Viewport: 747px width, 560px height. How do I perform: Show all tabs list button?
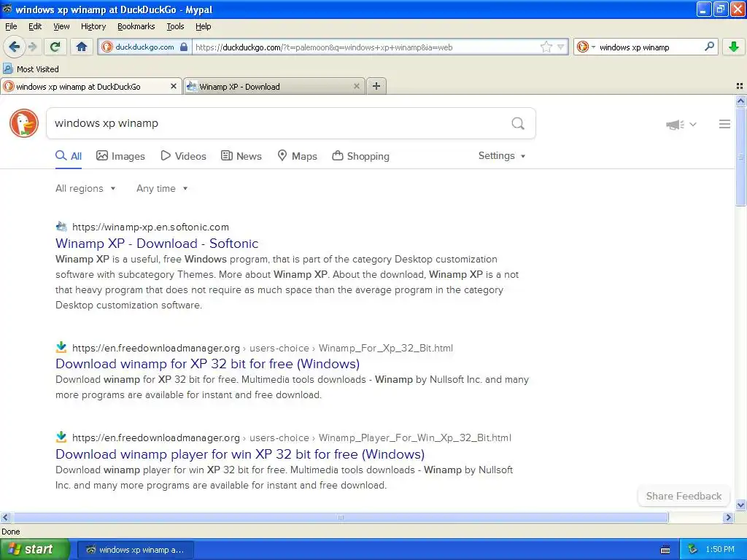(740, 86)
